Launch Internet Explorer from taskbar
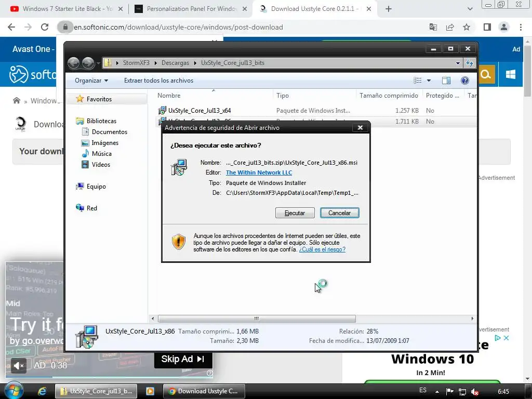532x399 pixels. 42,391
